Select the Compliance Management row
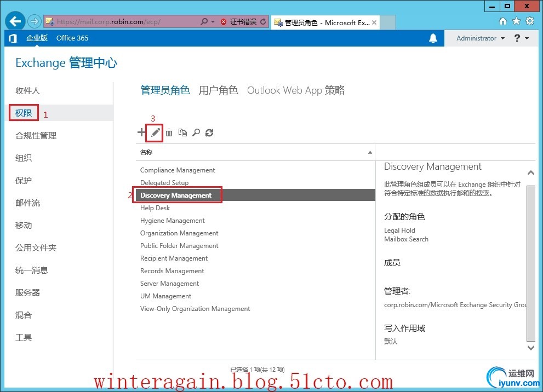 tap(255, 170)
